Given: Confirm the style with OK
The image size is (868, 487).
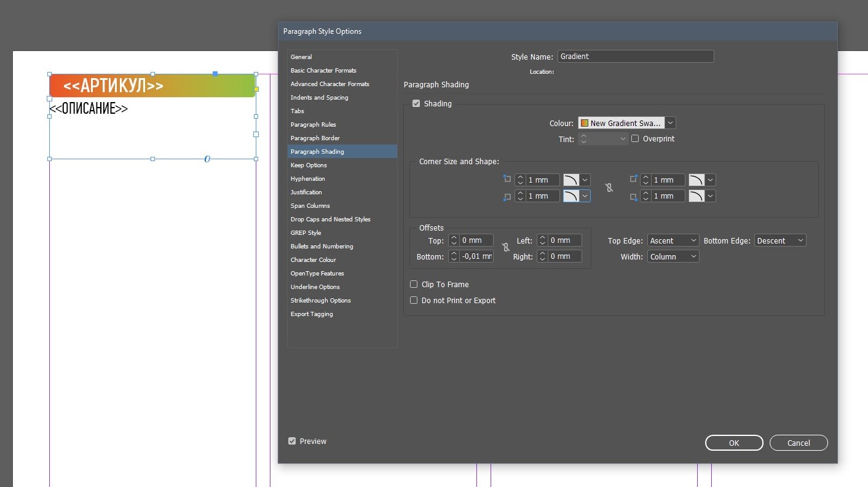Looking at the screenshot, I should [734, 443].
